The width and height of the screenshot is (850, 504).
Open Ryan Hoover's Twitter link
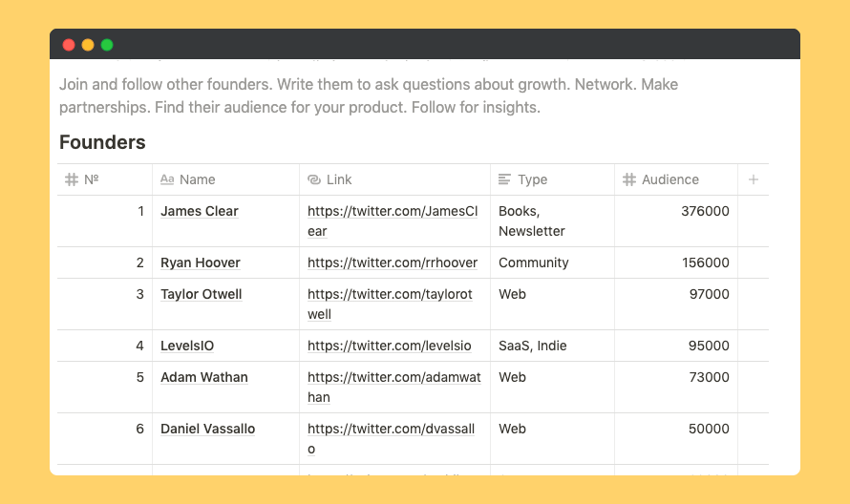(x=392, y=262)
